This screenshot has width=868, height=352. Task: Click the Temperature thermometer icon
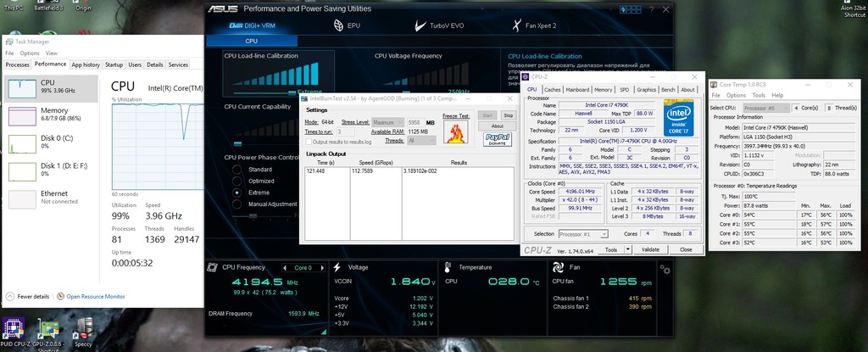click(x=447, y=267)
